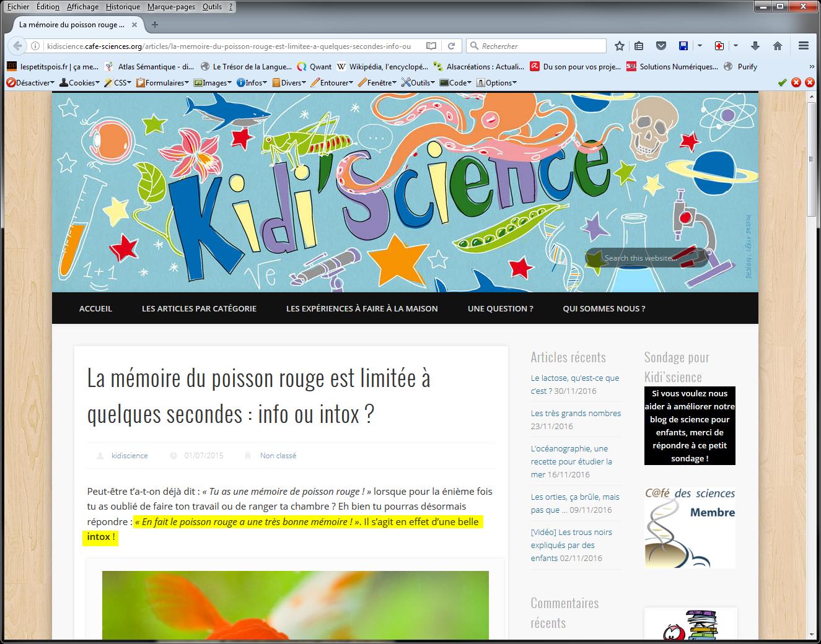Open a new tab with plus button
The height and width of the screenshot is (644, 821).
point(155,25)
